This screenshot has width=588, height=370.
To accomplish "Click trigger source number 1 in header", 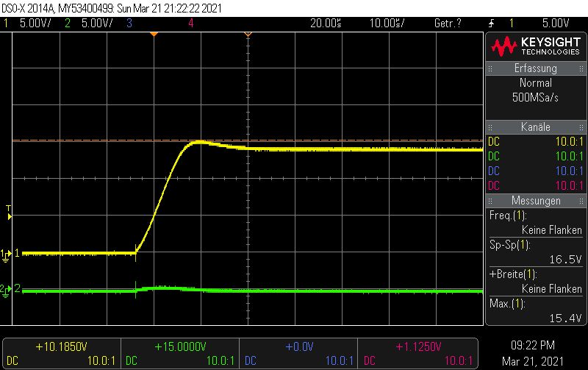I will 511,24.
